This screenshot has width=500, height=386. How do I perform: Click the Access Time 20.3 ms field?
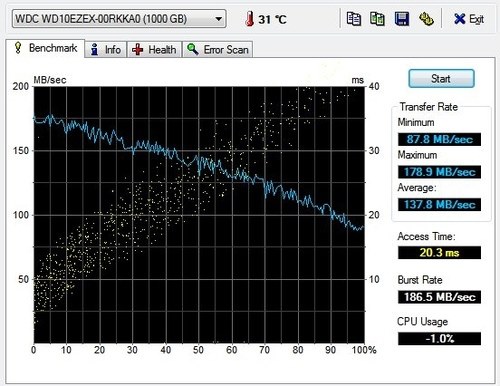[x=439, y=253]
